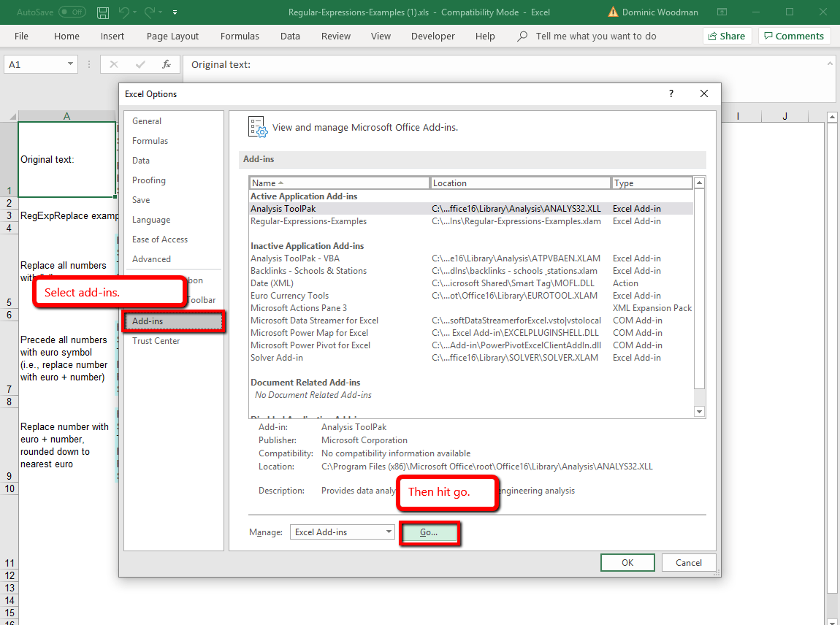Click the Share icon
The width and height of the screenshot is (840, 625).
(727, 35)
